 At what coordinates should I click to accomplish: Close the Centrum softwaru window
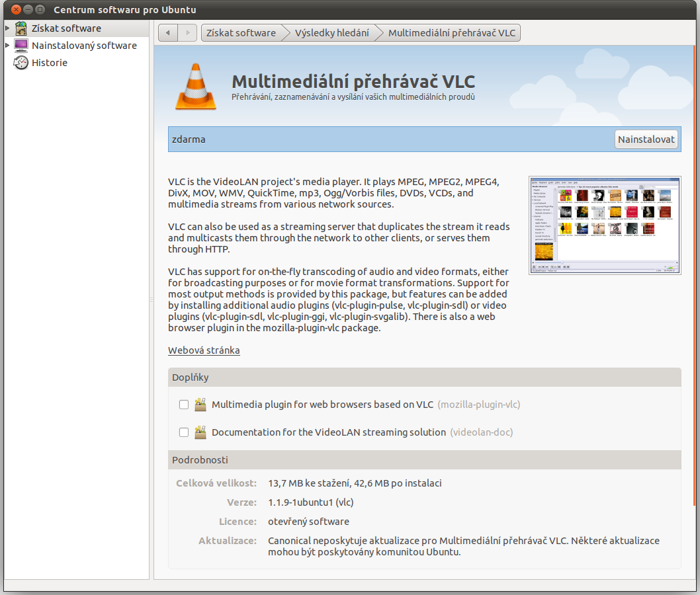click(x=16, y=9)
